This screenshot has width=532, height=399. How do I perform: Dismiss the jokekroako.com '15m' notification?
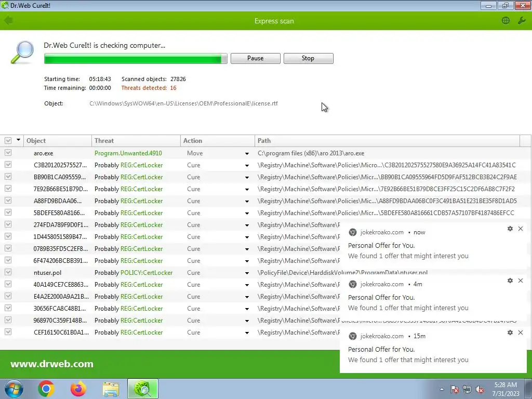521,332
